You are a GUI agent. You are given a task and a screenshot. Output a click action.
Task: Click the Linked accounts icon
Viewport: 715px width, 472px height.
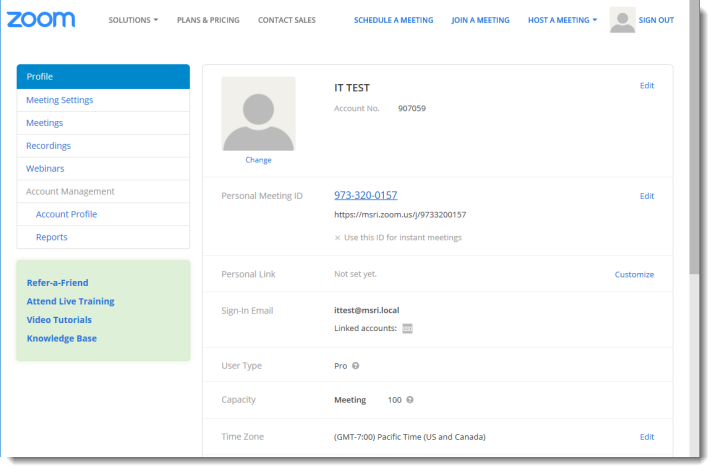tap(407, 328)
